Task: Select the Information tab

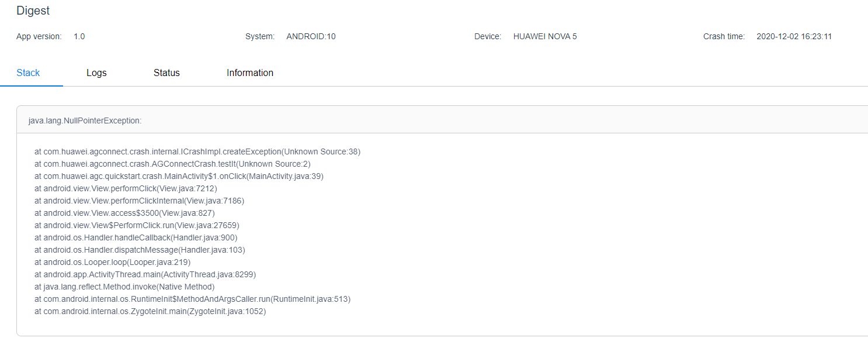Action: point(250,73)
